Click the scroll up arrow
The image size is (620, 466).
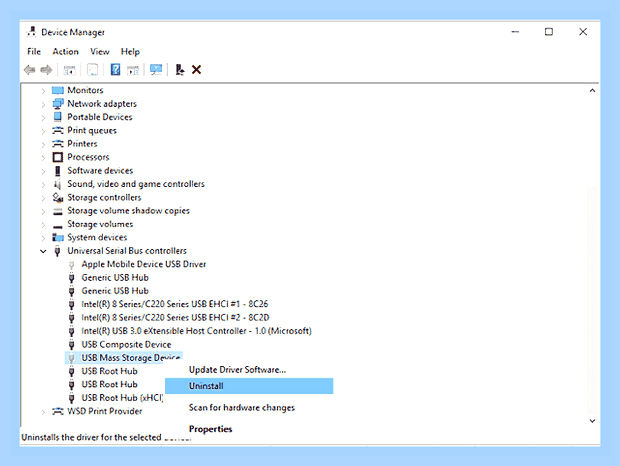[x=592, y=91]
